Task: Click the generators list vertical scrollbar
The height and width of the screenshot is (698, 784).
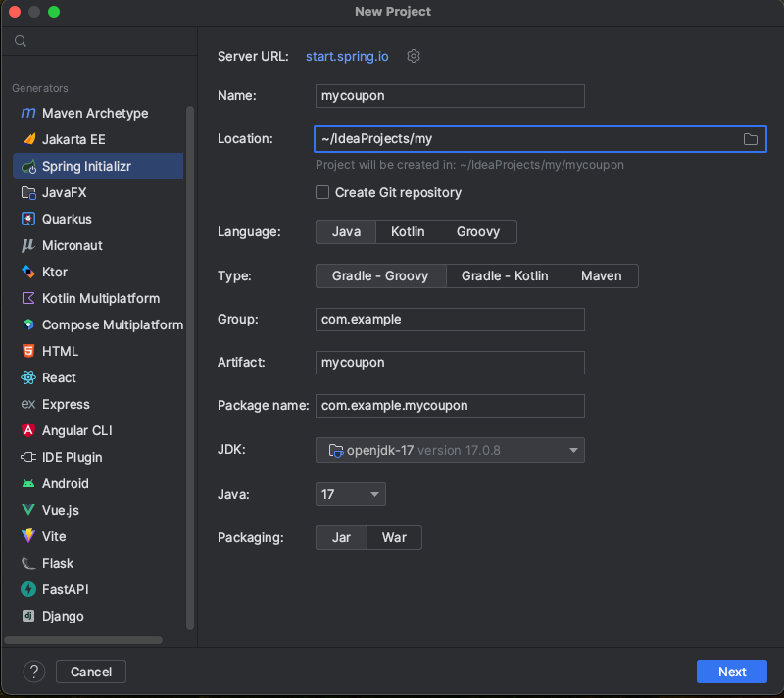Action: [190, 368]
